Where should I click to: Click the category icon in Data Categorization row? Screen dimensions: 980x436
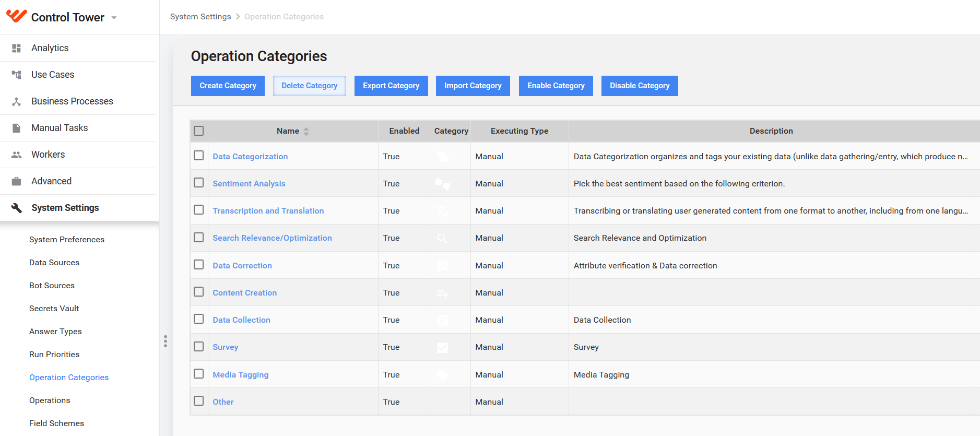(x=443, y=157)
